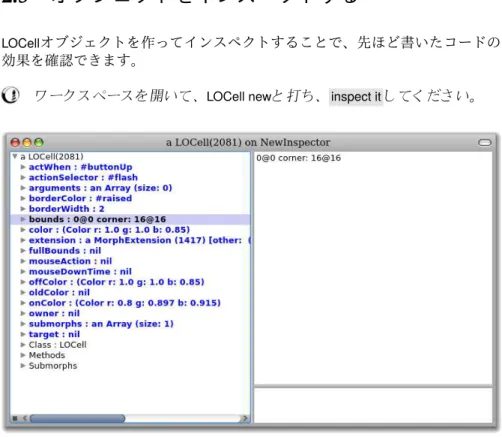Image resolution: width=502 pixels, height=437 pixels.
Task: Expand the borderColor : #raised triangle
Action: [x=23, y=198]
